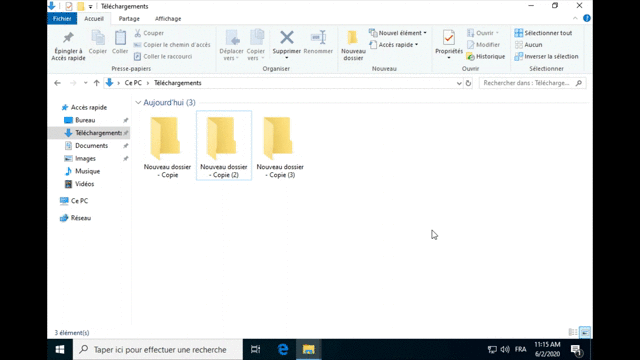Click the FRA language indicator

click(520, 349)
